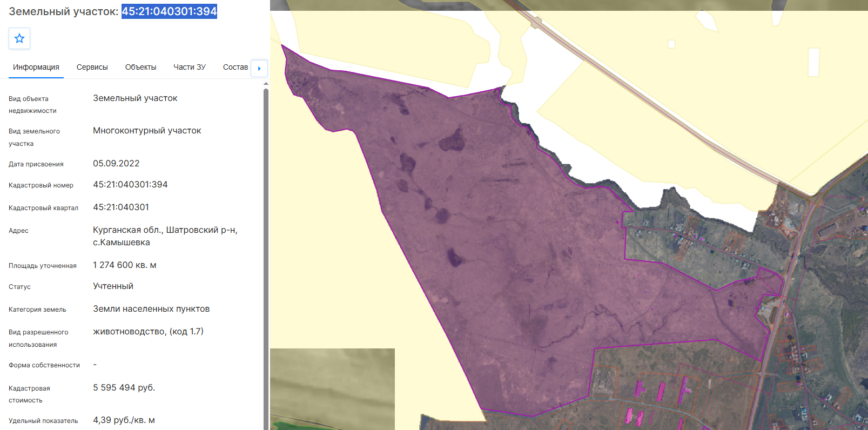868x430 pixels.
Task: Click land category Земли населенных пунктов
Action: coord(151,309)
